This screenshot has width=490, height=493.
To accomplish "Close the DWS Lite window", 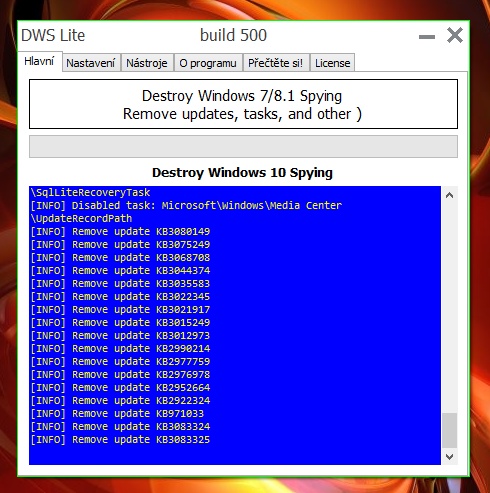I will click(x=455, y=35).
